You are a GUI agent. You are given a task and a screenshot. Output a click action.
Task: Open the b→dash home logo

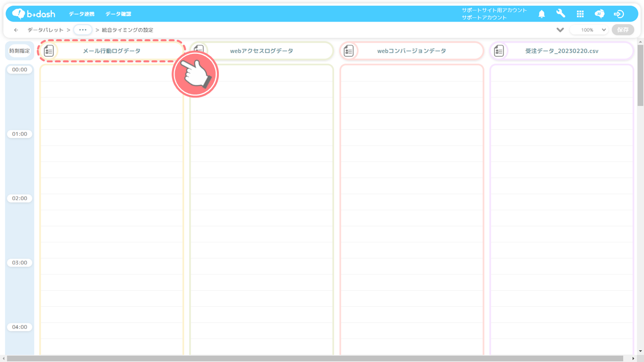[x=34, y=14]
